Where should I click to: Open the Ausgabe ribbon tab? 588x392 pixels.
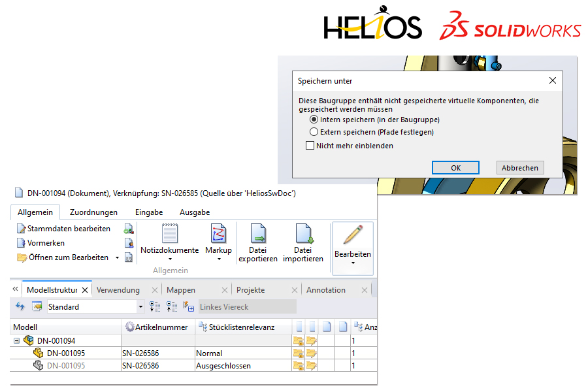pyautogui.click(x=195, y=212)
